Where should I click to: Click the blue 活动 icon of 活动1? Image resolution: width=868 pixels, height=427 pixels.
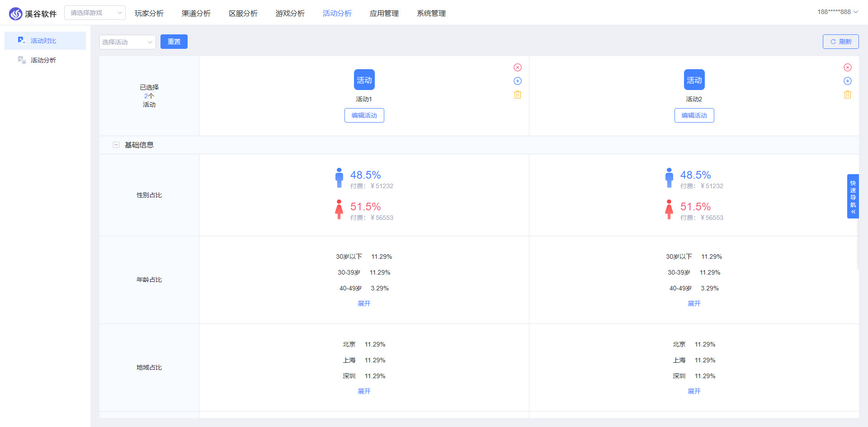pyautogui.click(x=364, y=80)
